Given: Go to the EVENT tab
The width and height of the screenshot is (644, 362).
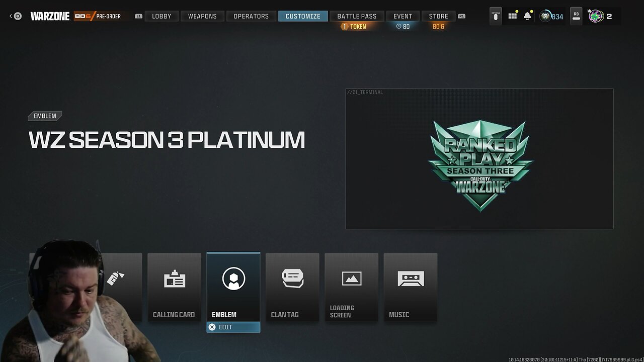Looking at the screenshot, I should 403,16.
